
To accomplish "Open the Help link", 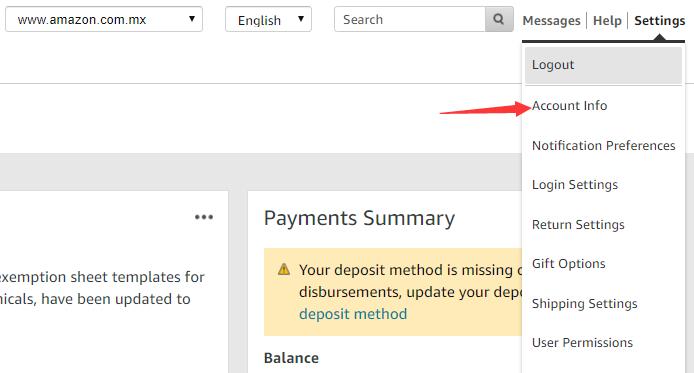I will [x=607, y=20].
